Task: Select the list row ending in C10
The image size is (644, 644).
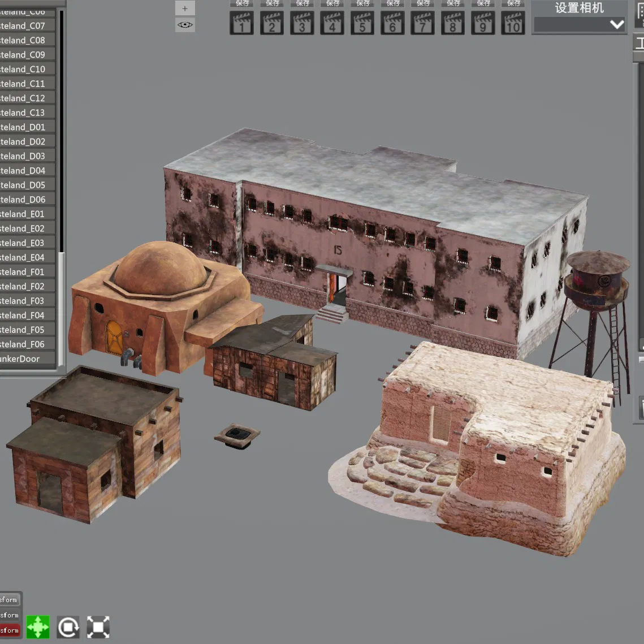Action: [28, 69]
